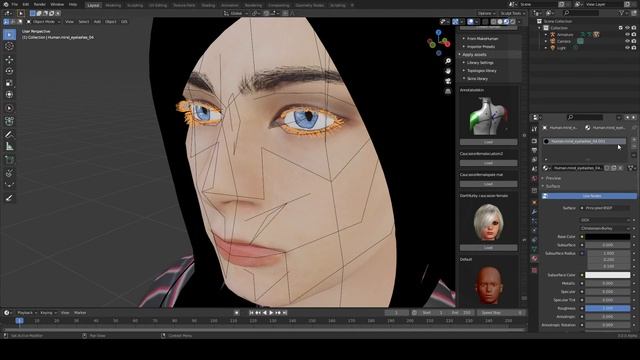The height and width of the screenshot is (360, 640).
Task: Select the Scale tool
Action: (9, 83)
